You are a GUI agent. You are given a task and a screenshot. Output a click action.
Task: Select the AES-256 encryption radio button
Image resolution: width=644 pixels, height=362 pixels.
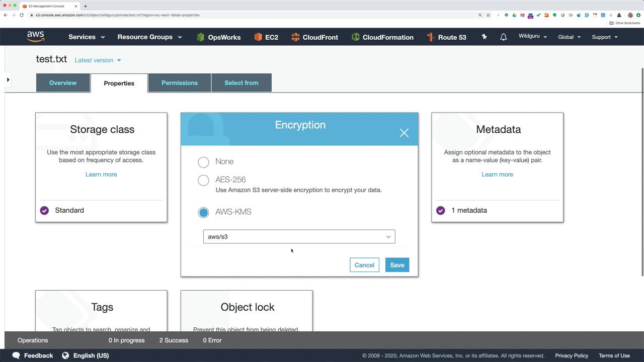pos(203,180)
